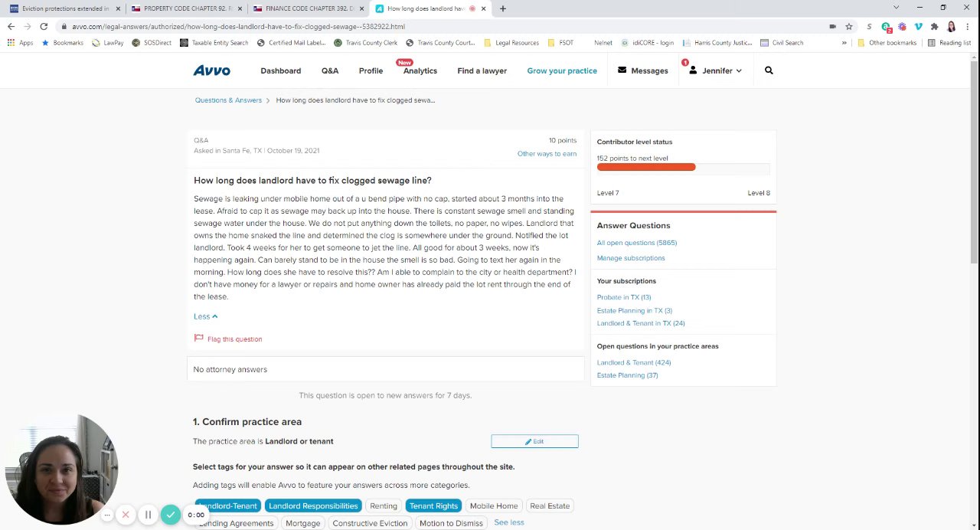This screenshot has width=980, height=530.
Task: Enable the Renting tag
Action: [x=383, y=505]
